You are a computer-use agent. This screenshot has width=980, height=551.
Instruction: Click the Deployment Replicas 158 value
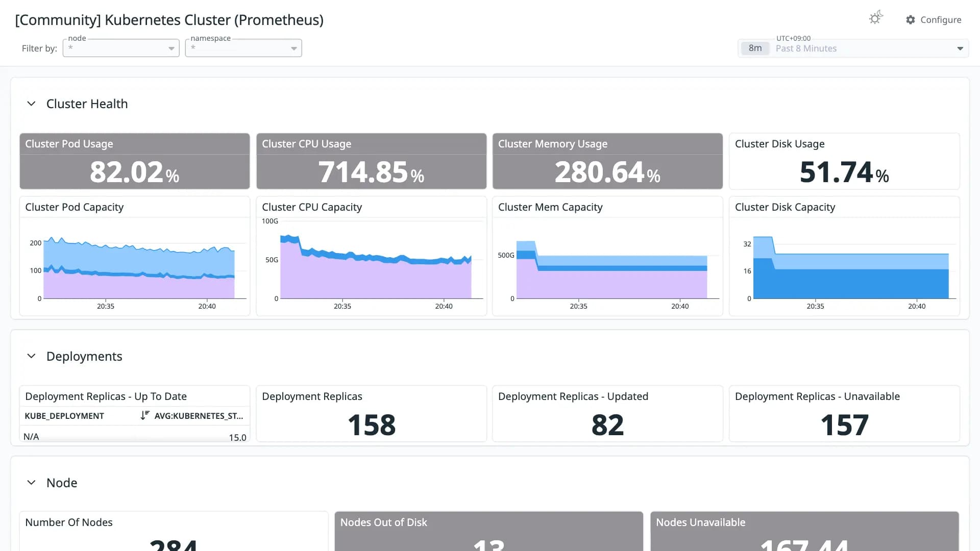[x=371, y=425]
